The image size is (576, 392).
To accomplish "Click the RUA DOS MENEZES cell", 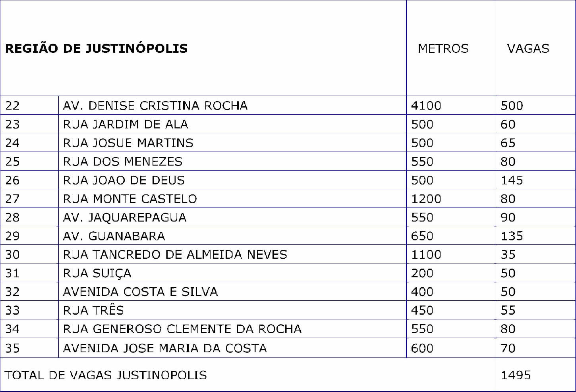I will click(x=123, y=161).
